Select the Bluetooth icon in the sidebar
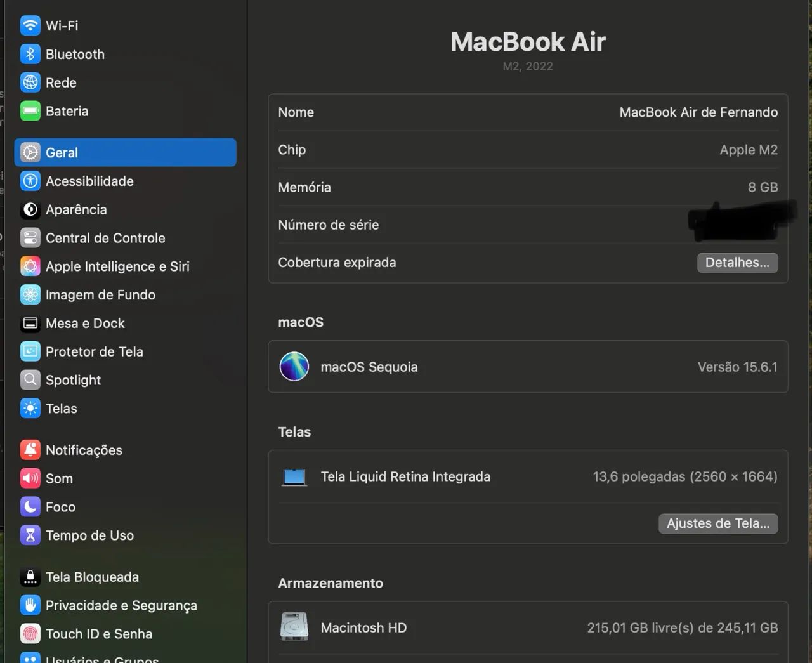 click(x=30, y=54)
